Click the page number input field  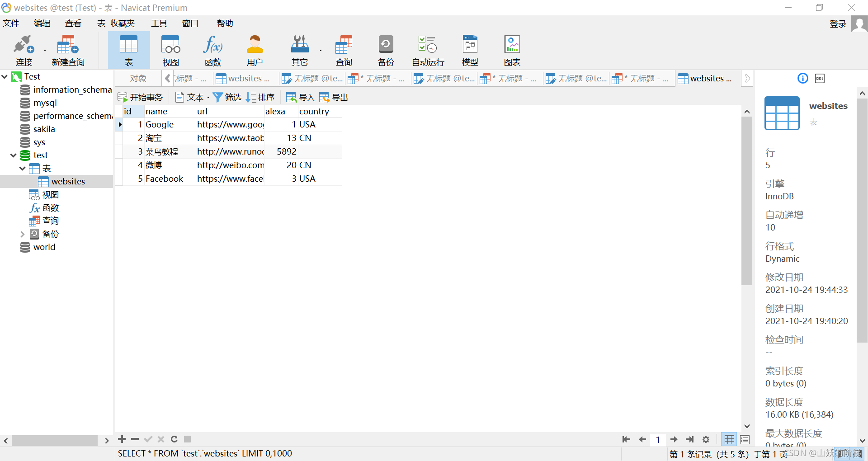[x=658, y=439]
